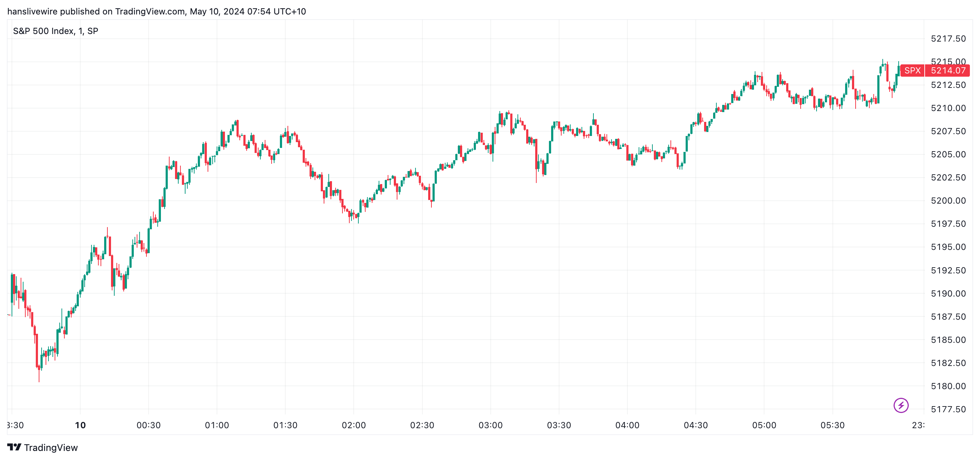Click the 5200.00 price axis label
The width and height of the screenshot is (980, 460).
(x=948, y=200)
